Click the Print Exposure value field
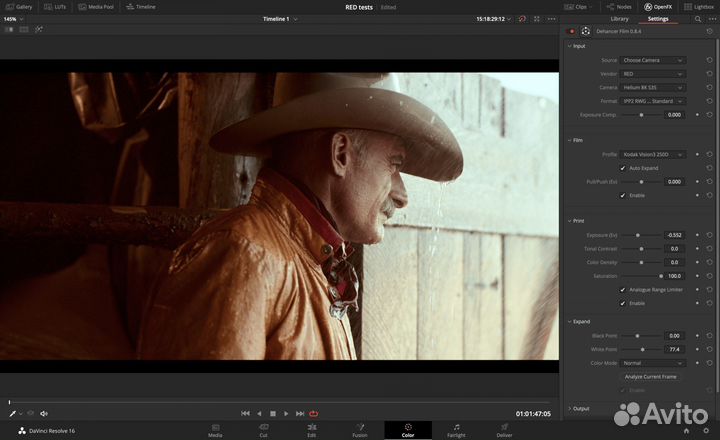The height and width of the screenshot is (440, 720). coord(674,235)
